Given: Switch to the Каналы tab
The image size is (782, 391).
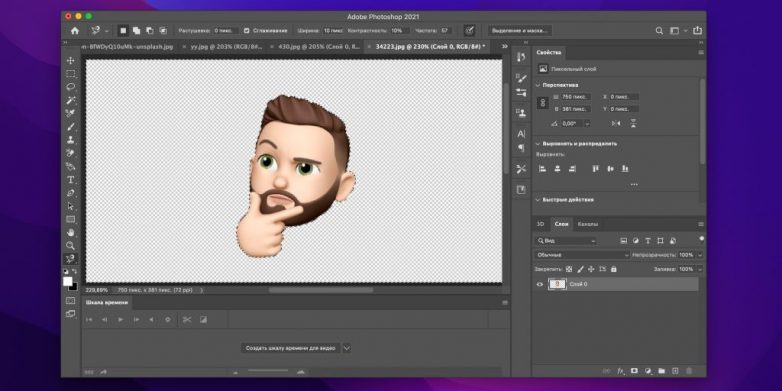Looking at the screenshot, I should coord(588,224).
